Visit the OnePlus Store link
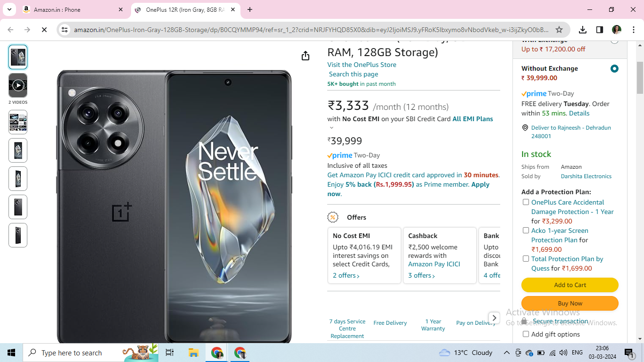The height and width of the screenshot is (362, 644). click(362, 65)
